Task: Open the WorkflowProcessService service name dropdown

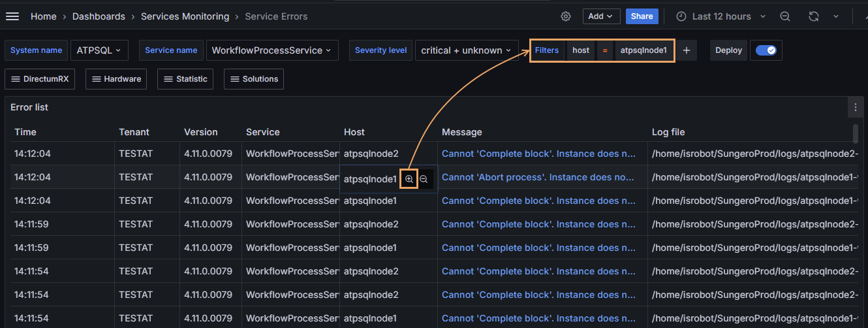Action: 271,50
